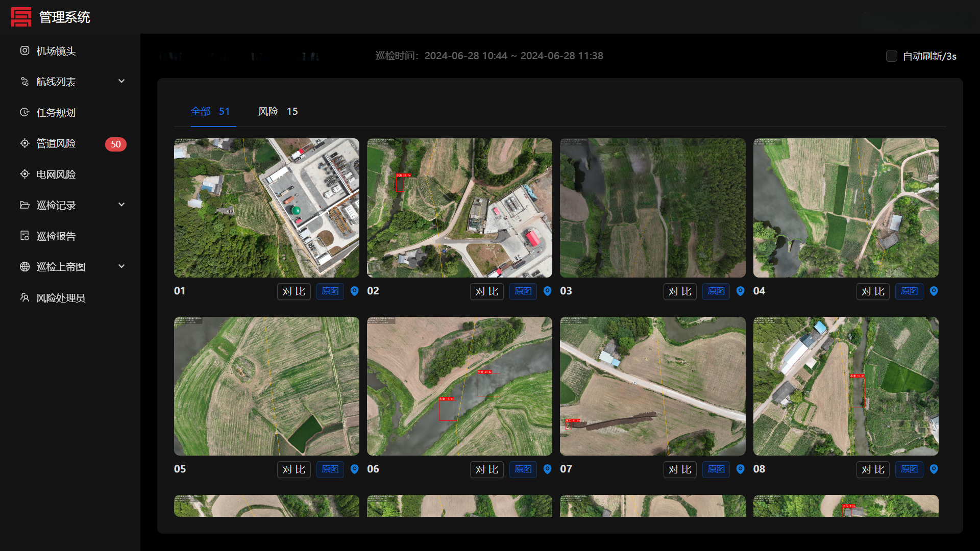Image resolution: width=980 pixels, height=551 pixels.
Task: Click the 巡检时间 date range text
Action: 489,56
